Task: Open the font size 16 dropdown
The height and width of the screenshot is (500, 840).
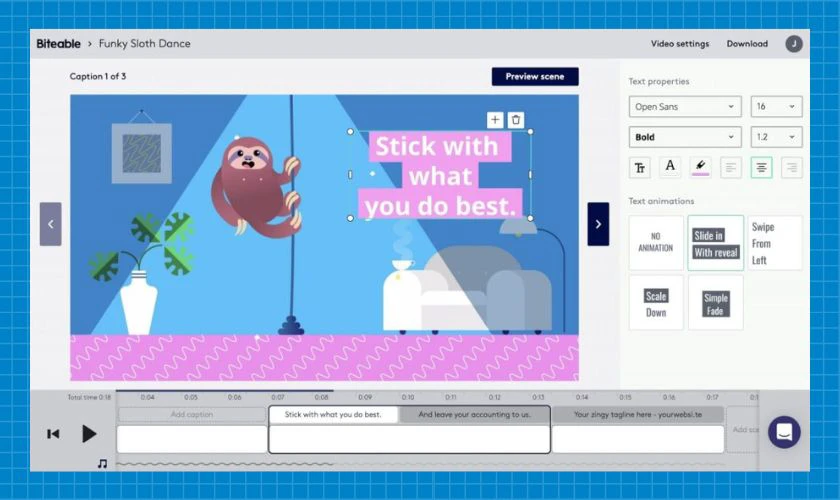Action: click(776, 107)
